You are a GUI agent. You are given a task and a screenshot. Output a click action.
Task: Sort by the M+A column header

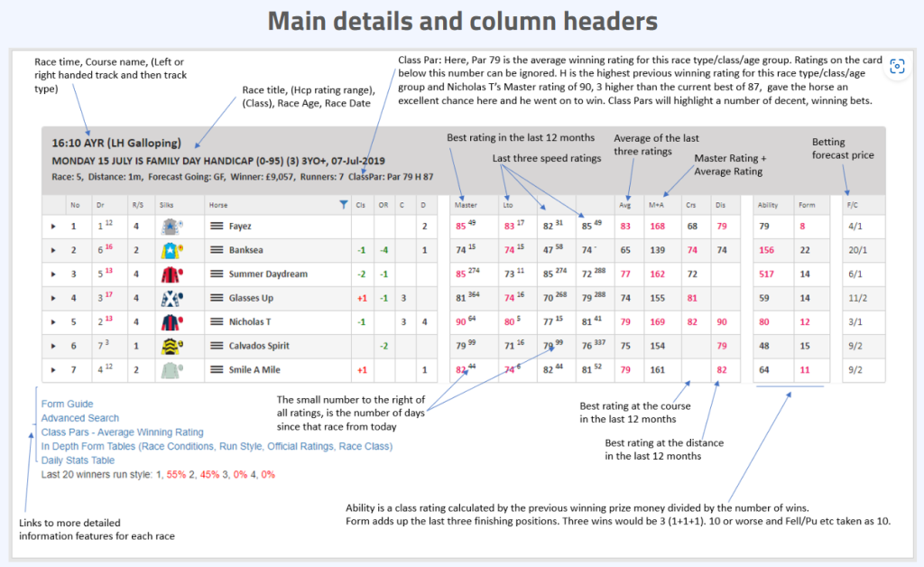click(x=657, y=205)
